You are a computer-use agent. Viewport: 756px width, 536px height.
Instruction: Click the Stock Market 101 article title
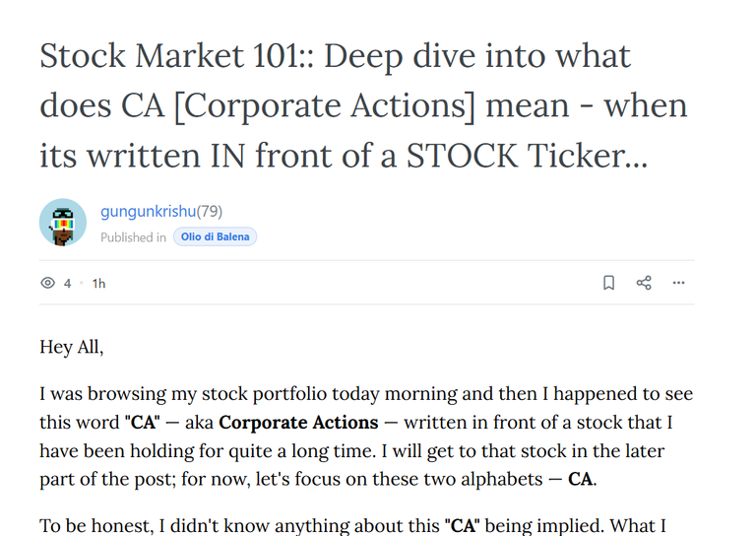363,105
